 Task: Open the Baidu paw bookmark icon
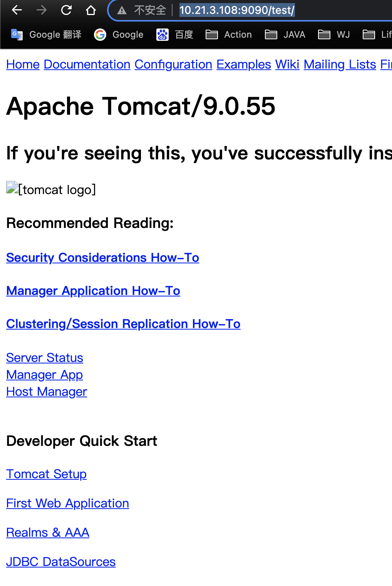(162, 35)
